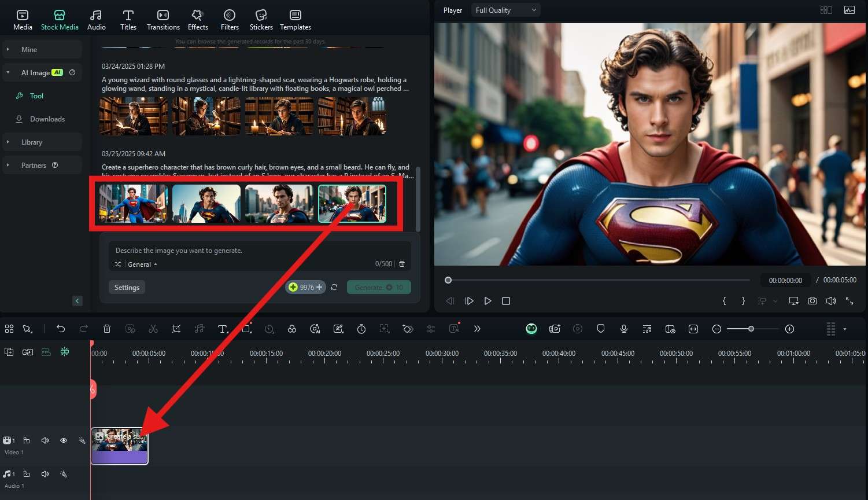Click the add track icon above tracks
Screen dimensions: 868x500
click(x=9, y=352)
